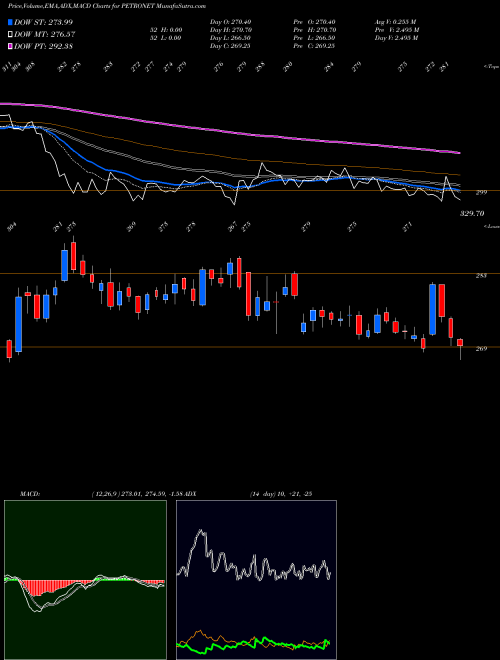Image resolution: width=500 pixels, height=660 pixels.
Task: Click the chart title mentioning PETRONET MunafaSutra.com
Action: [x=107, y=6]
